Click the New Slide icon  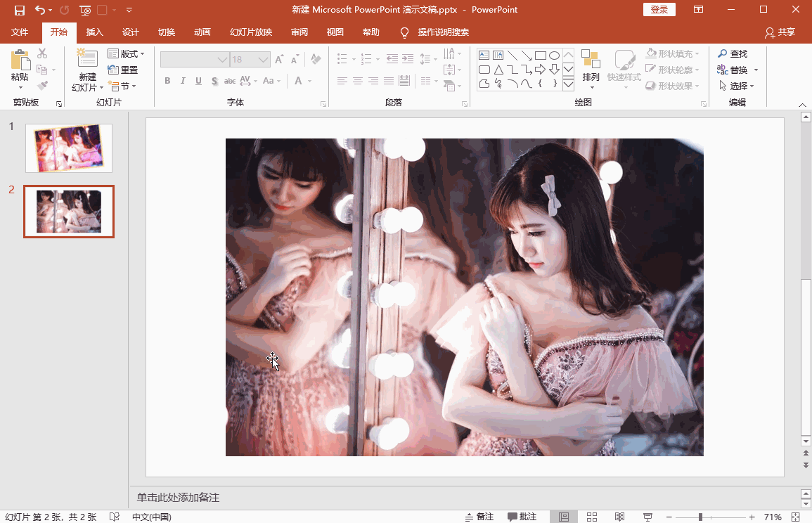pos(87,60)
